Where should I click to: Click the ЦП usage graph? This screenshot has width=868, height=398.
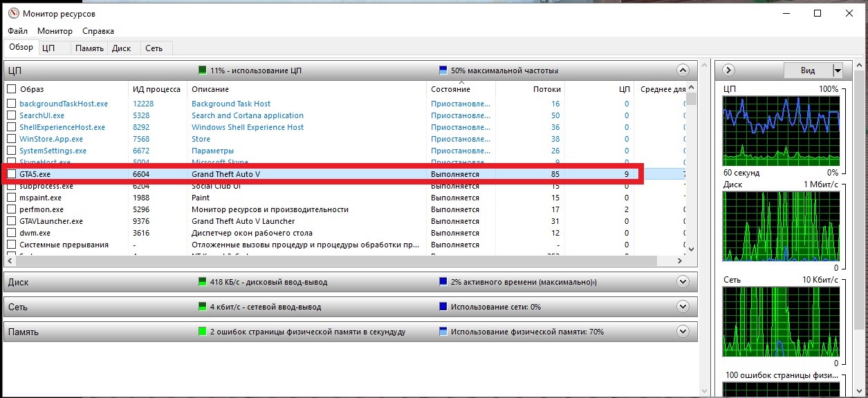[781, 131]
